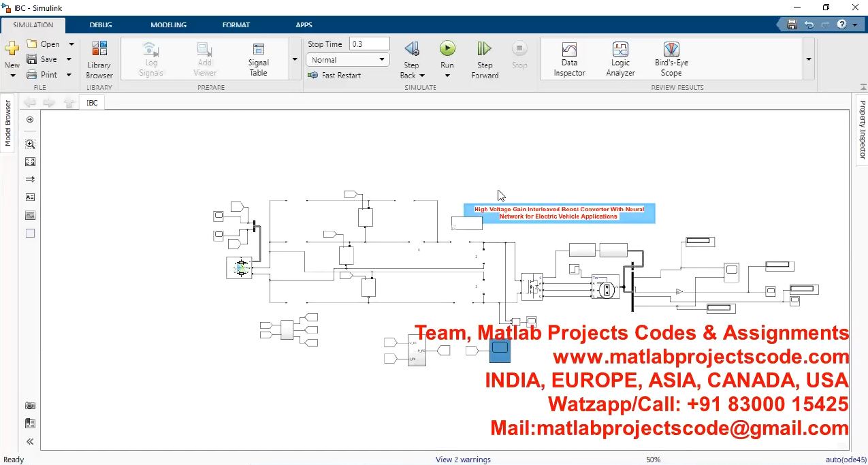This screenshot has width=868, height=465.
Task: Fit model to view using palette icon
Action: coord(30,161)
